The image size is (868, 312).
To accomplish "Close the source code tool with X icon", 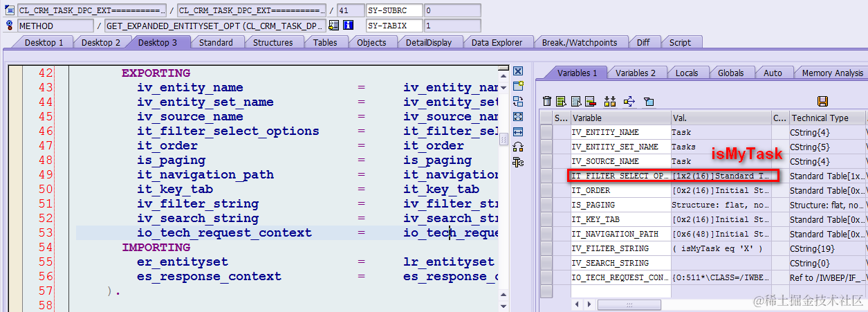I will (x=518, y=71).
